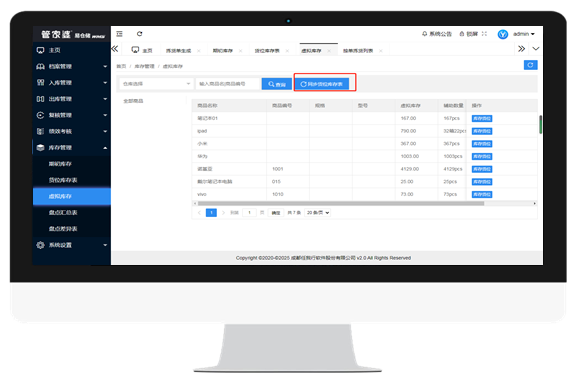
Task: Click 库存货位 button for 小米 row
Action: coord(482,144)
